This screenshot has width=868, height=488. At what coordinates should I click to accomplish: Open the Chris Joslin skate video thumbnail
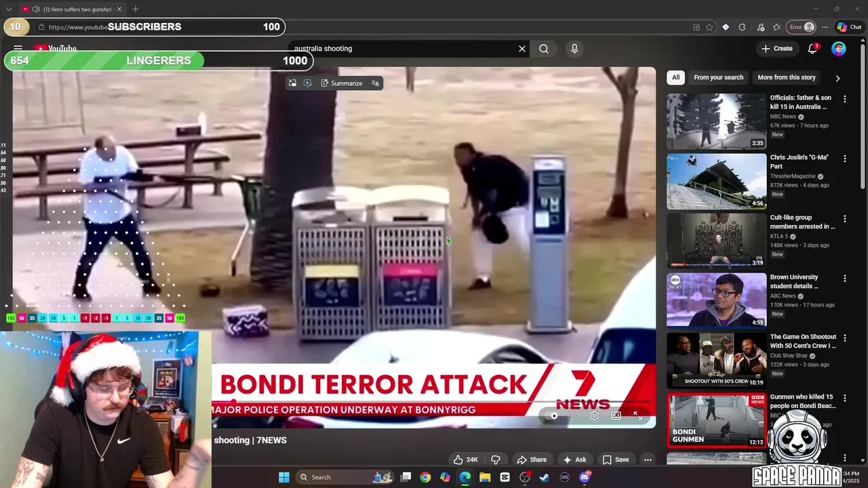716,181
